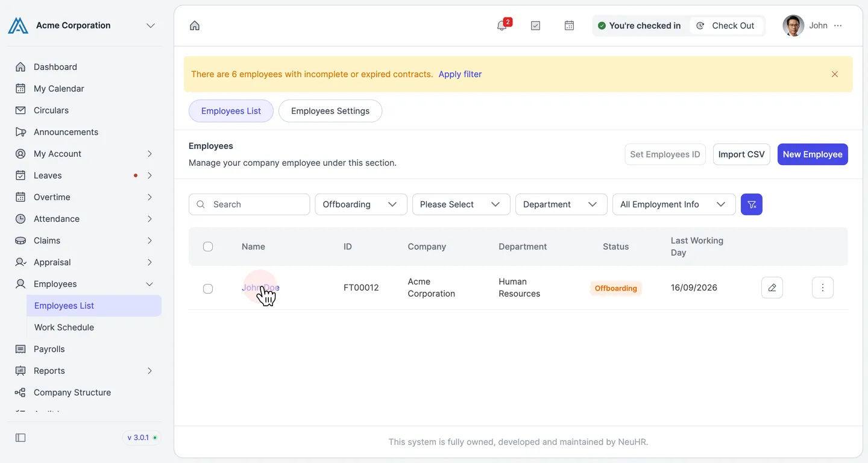The width and height of the screenshot is (868, 463).
Task: Click the Company Structure icon
Action: [x=20, y=392]
